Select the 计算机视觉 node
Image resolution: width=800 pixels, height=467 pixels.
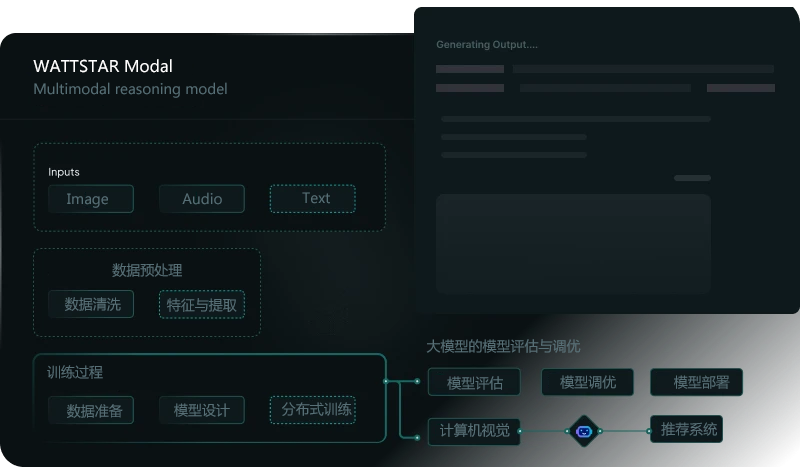point(474,431)
